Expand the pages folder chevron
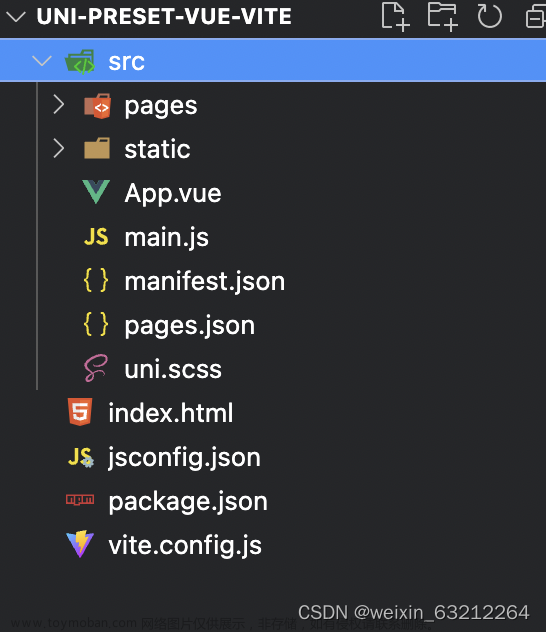The image size is (546, 632). tap(59, 105)
